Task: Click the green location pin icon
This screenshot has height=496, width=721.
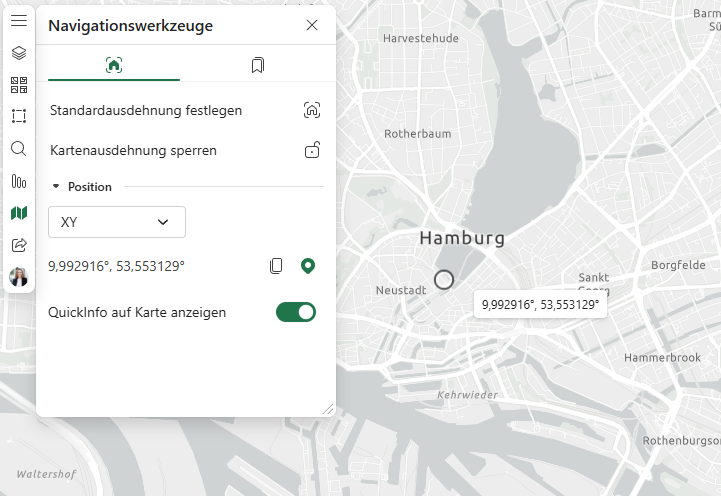Action: pos(308,266)
